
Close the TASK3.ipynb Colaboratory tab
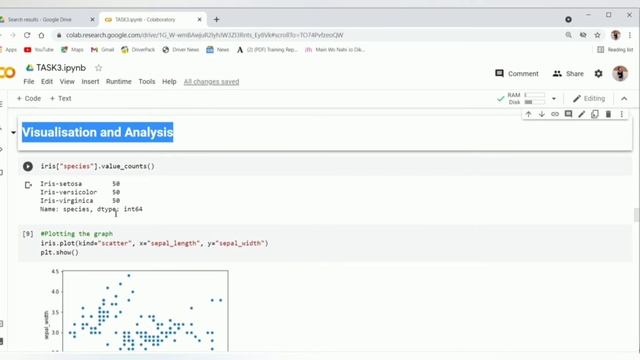point(200,19)
